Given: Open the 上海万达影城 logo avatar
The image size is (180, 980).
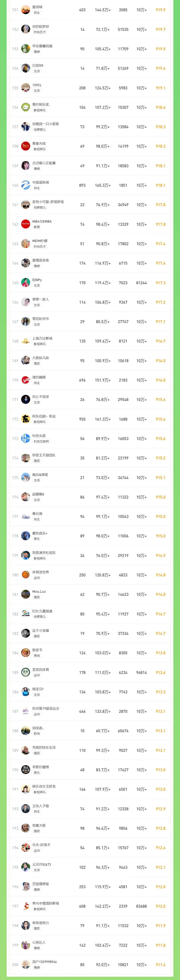Looking at the screenshot, I should pos(26,341).
